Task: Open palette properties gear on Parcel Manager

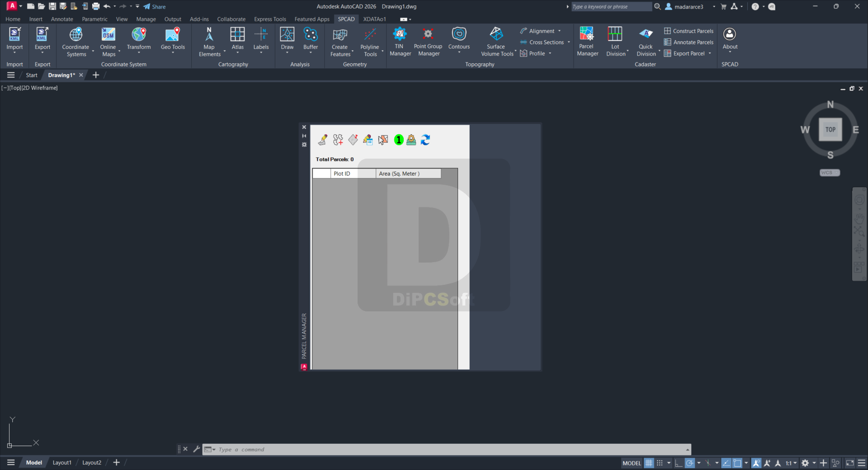Action: click(x=304, y=145)
